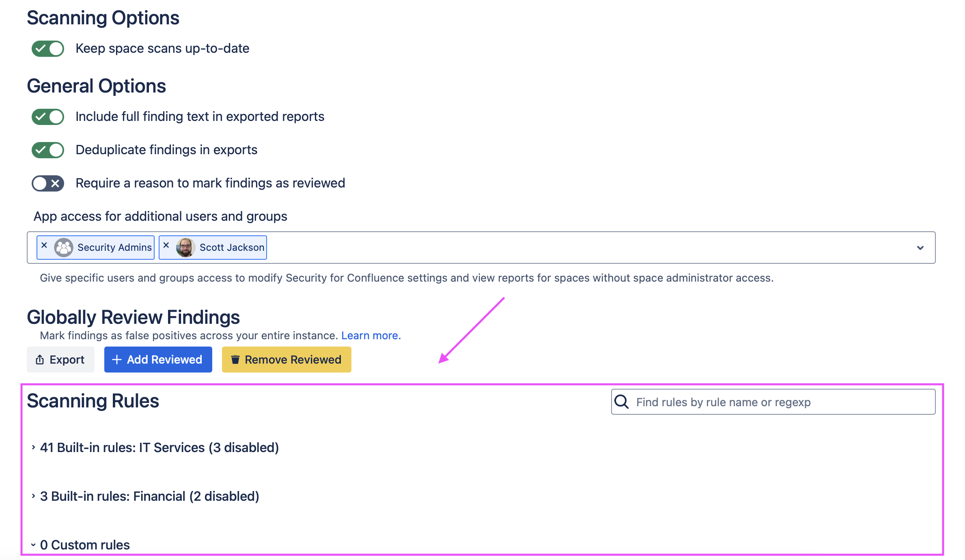Click the Export share icon
965x560 pixels.
[x=40, y=360]
